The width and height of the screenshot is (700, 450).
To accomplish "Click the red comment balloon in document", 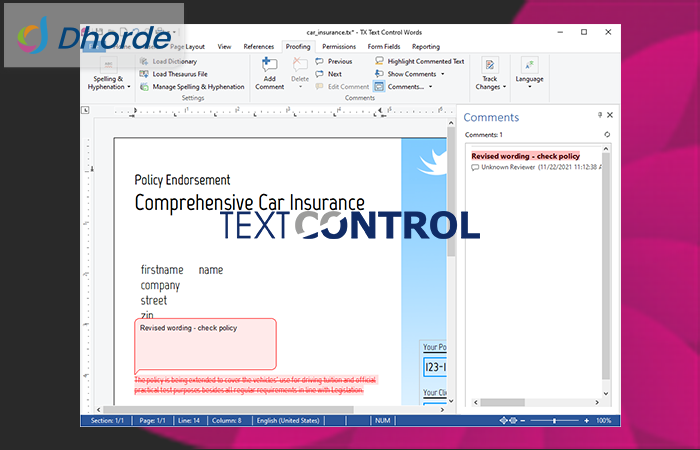I will tap(205, 343).
